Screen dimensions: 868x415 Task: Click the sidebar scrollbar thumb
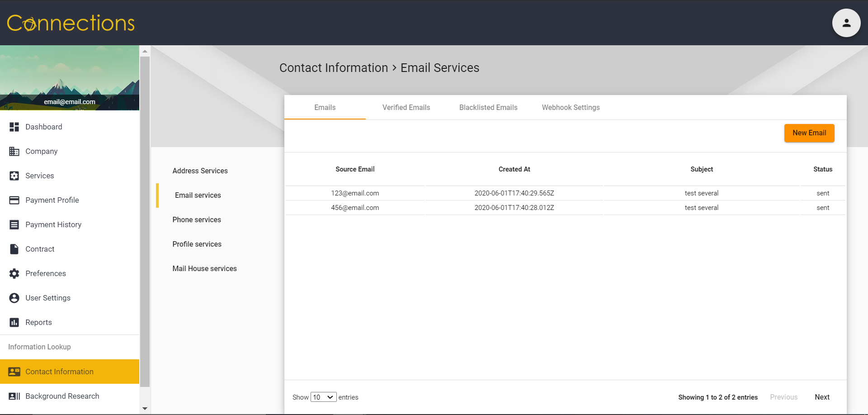145,222
